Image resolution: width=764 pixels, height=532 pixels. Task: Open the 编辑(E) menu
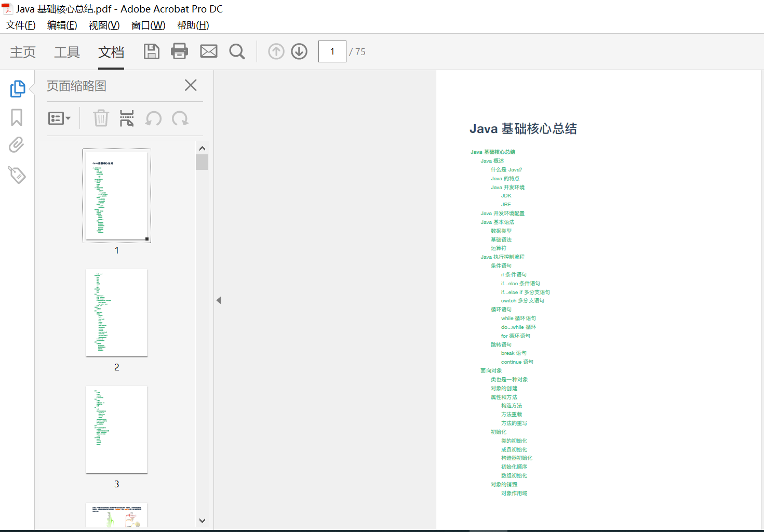click(x=62, y=25)
